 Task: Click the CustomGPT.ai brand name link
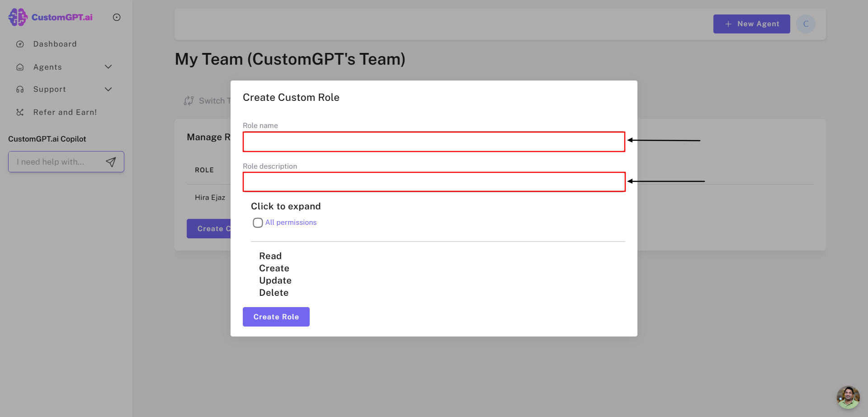62,17
